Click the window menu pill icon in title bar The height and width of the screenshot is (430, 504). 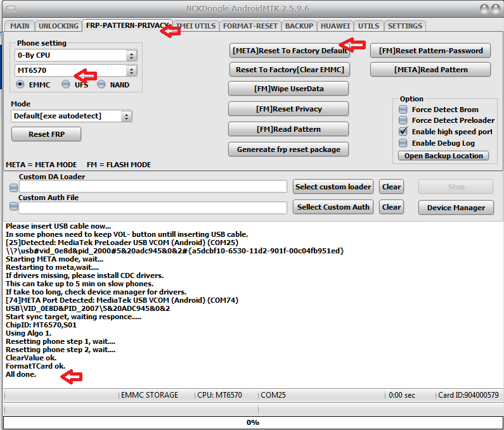(x=11, y=9)
